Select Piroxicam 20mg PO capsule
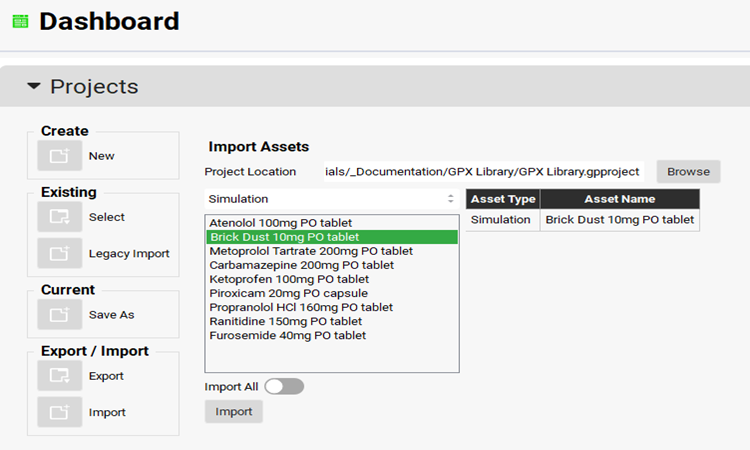The image size is (750, 450). (288, 293)
